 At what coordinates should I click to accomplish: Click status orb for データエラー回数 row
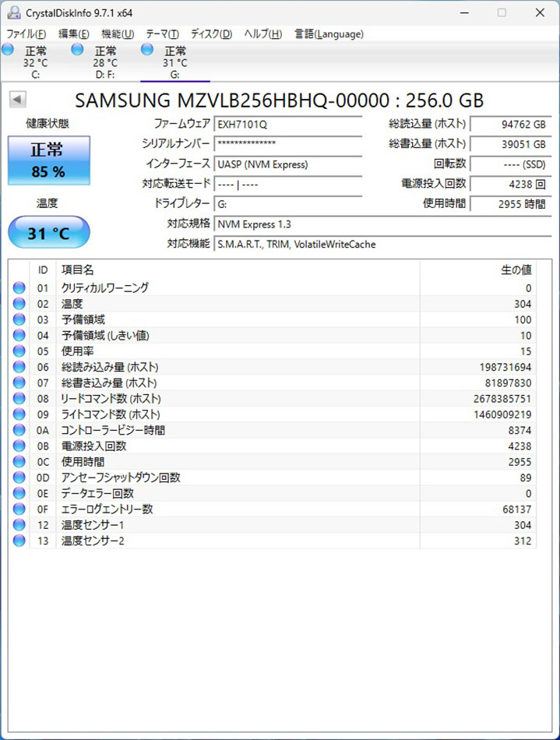click(19, 493)
